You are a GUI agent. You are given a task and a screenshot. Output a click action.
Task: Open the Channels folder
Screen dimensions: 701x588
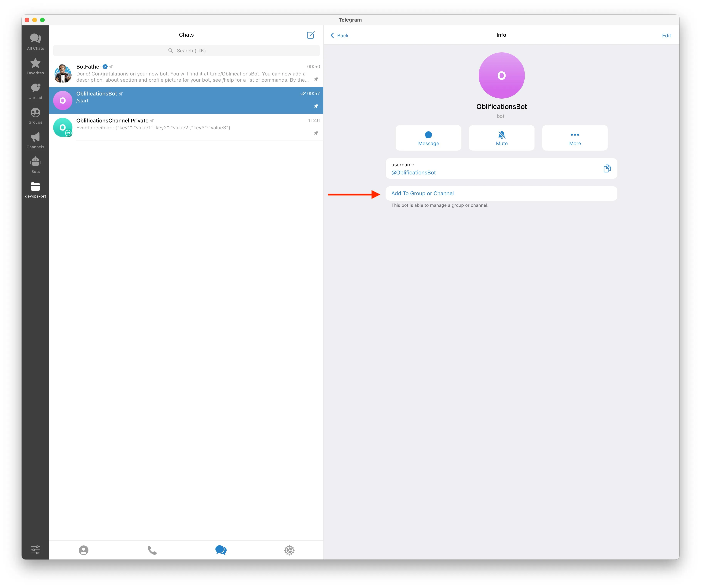tap(35, 140)
